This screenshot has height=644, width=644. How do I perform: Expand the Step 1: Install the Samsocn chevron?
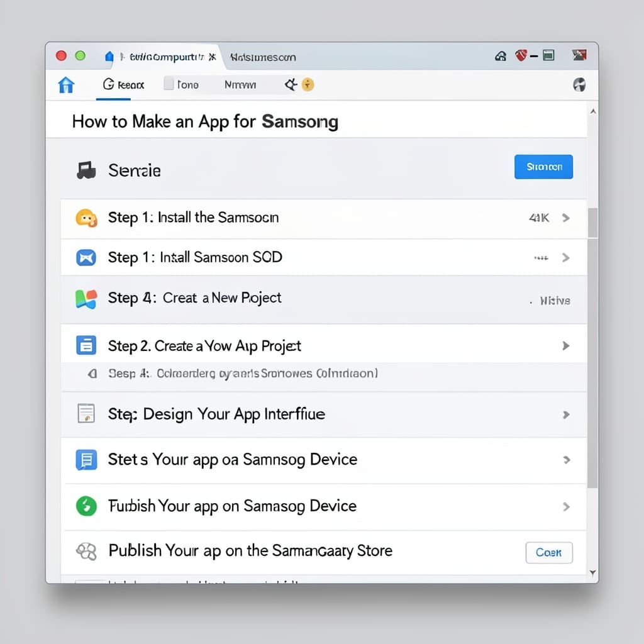pos(566,218)
